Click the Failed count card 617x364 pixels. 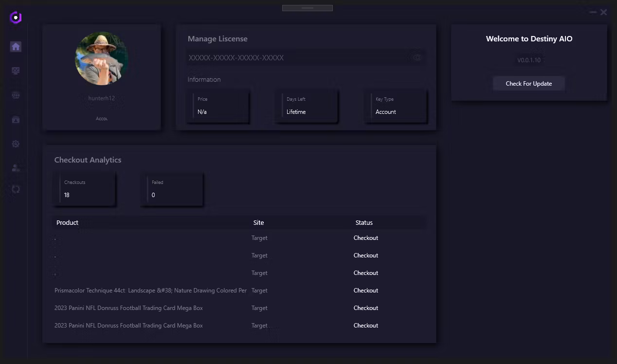(172, 189)
